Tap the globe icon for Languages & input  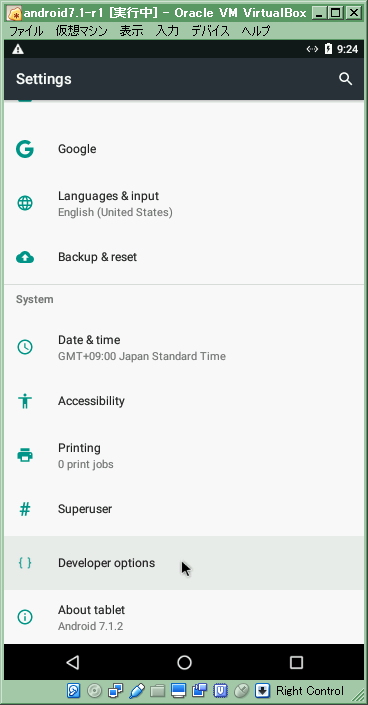point(25,203)
